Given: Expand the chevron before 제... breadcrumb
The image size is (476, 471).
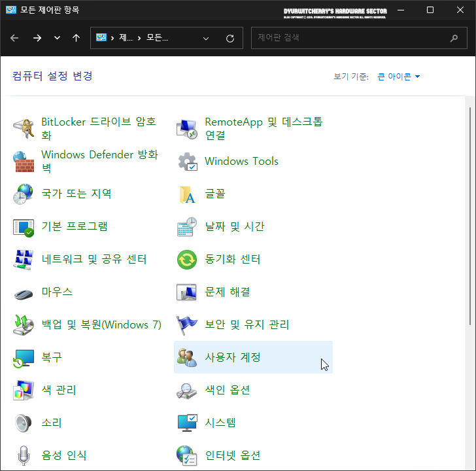Looking at the screenshot, I should coord(112,38).
